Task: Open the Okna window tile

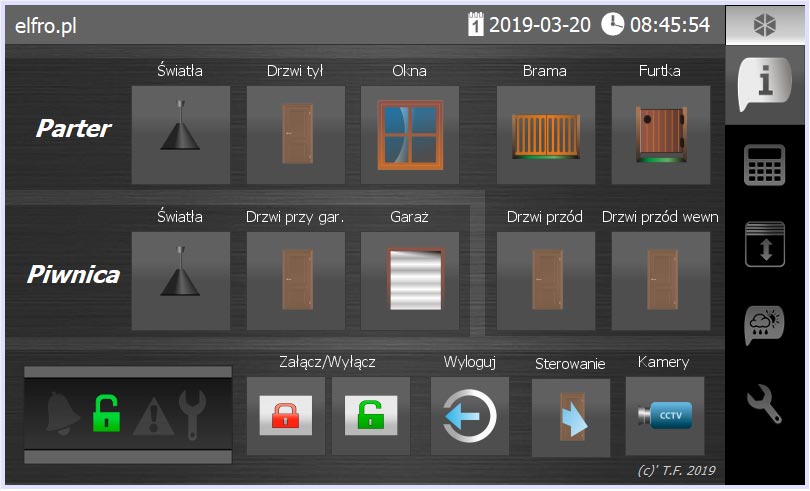Action: coord(410,135)
